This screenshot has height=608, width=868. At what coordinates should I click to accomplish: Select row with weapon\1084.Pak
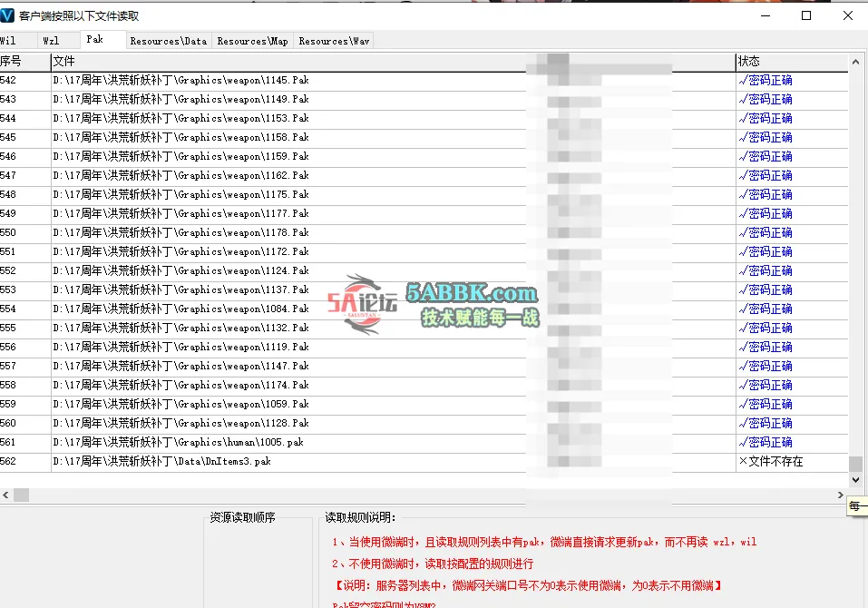click(424, 309)
